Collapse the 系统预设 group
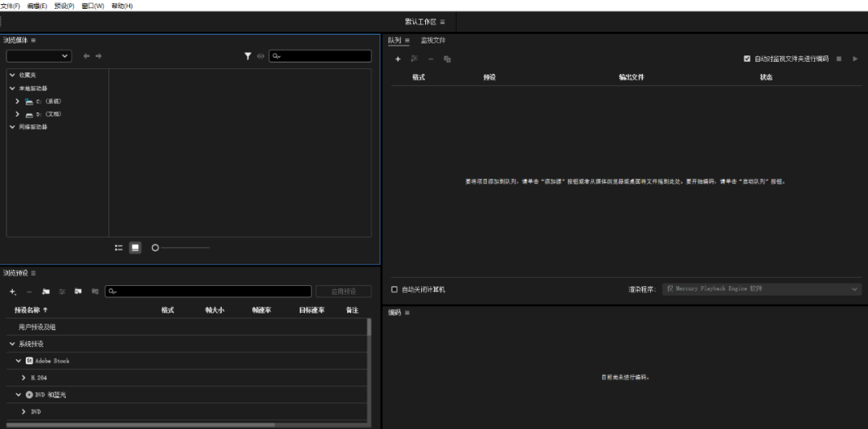The width and height of the screenshot is (868, 429). (x=12, y=344)
